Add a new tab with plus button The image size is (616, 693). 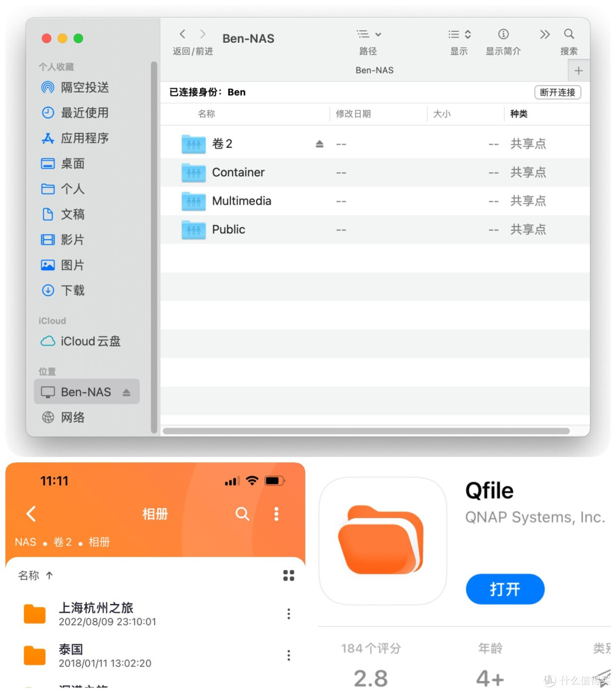(579, 71)
